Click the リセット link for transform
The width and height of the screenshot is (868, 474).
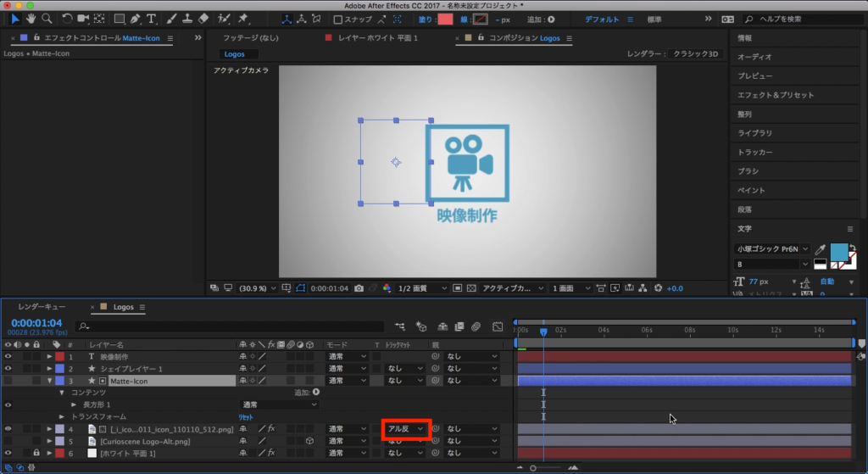[245, 417]
